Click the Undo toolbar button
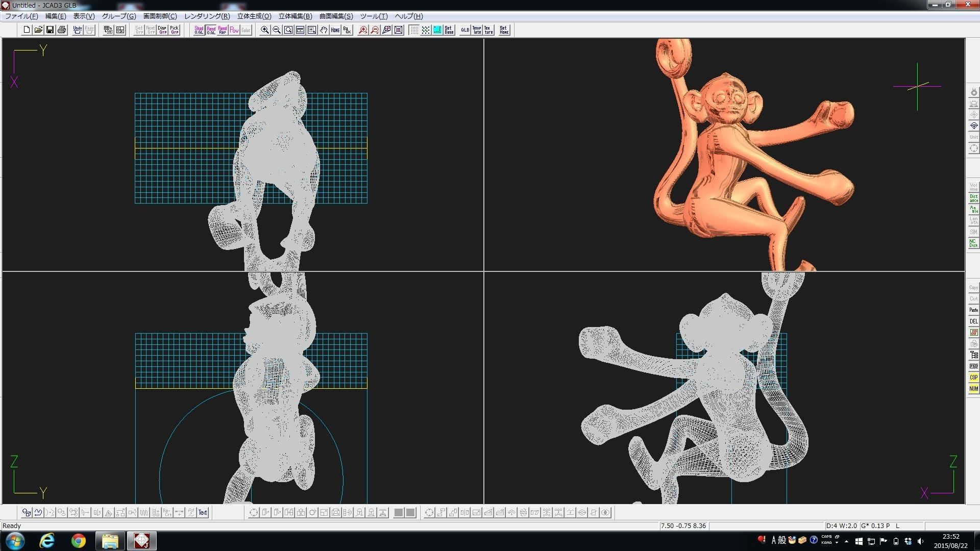980x551 pixels. coord(78,30)
